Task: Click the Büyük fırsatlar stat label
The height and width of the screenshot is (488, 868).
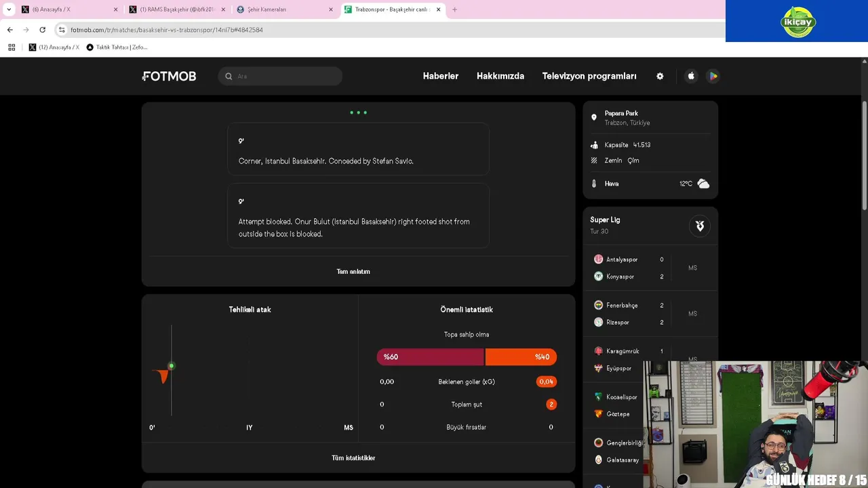Action: (467, 428)
